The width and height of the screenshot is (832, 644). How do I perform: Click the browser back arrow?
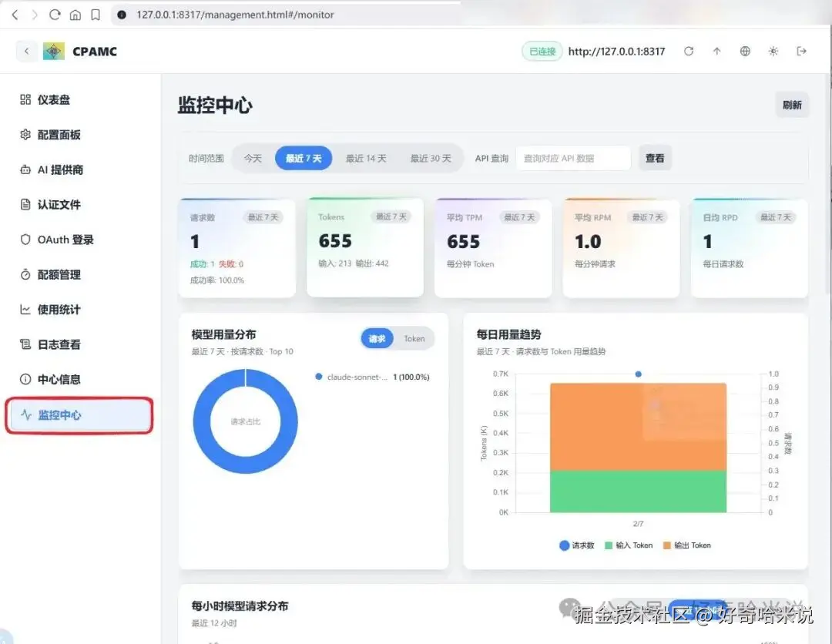coord(15,15)
